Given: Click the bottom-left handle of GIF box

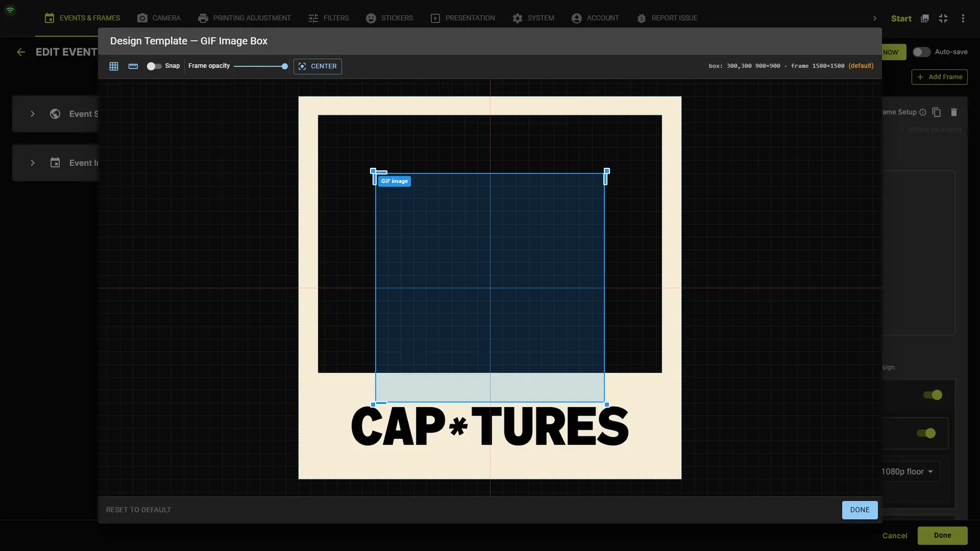Looking at the screenshot, I should click(373, 405).
